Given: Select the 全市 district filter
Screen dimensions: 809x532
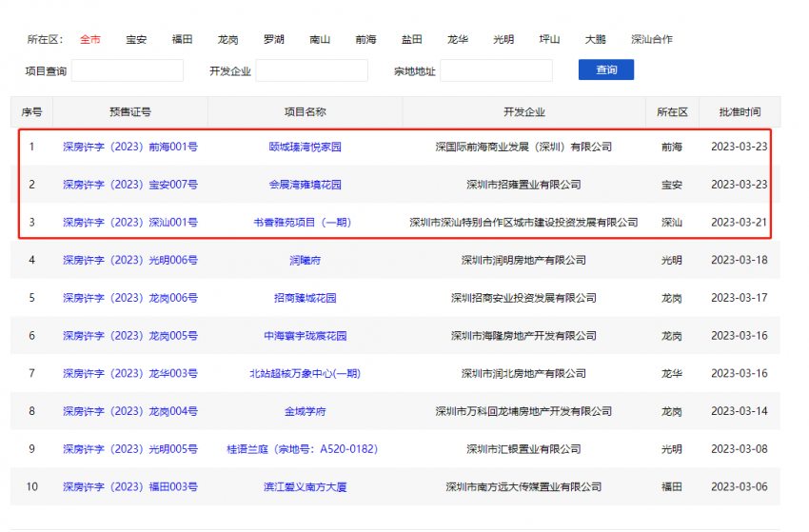Looking at the screenshot, I should click(89, 39).
